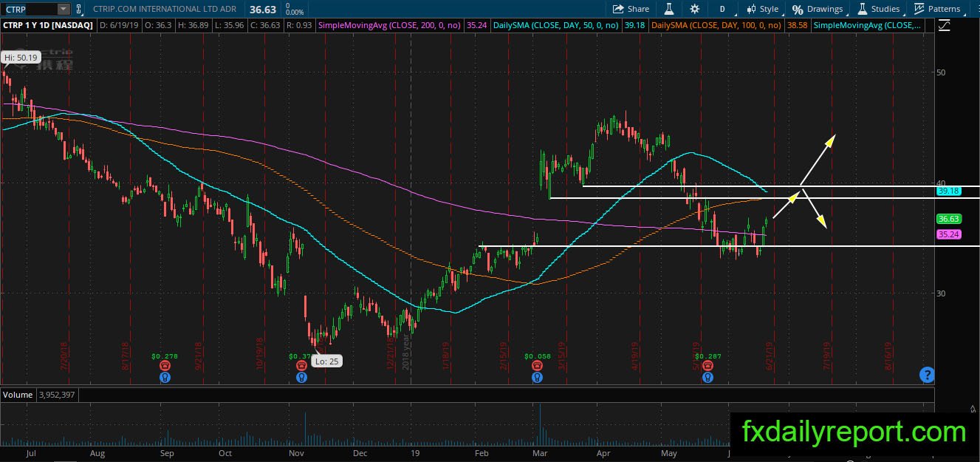Click the earnings phone icon labeled $0.058

pyautogui.click(x=537, y=365)
